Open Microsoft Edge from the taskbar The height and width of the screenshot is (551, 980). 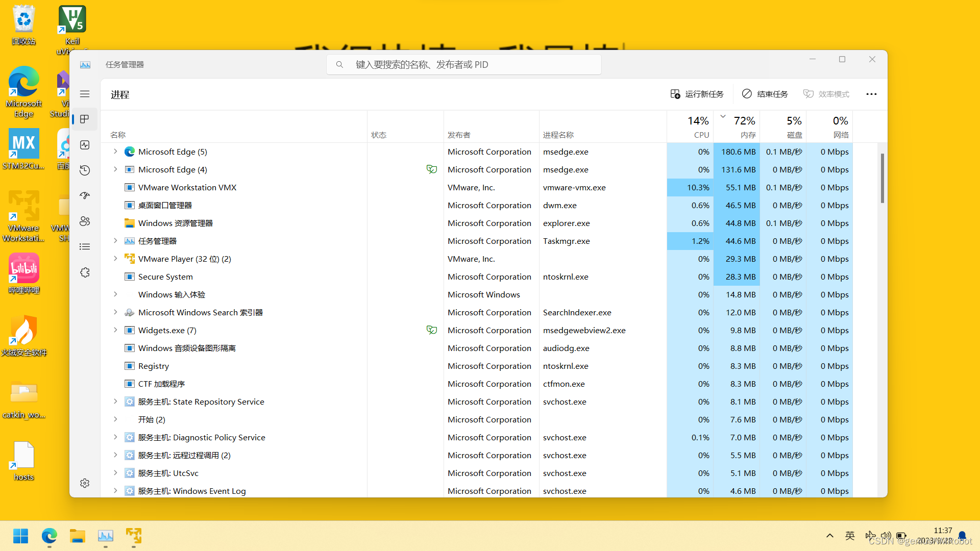click(50, 536)
